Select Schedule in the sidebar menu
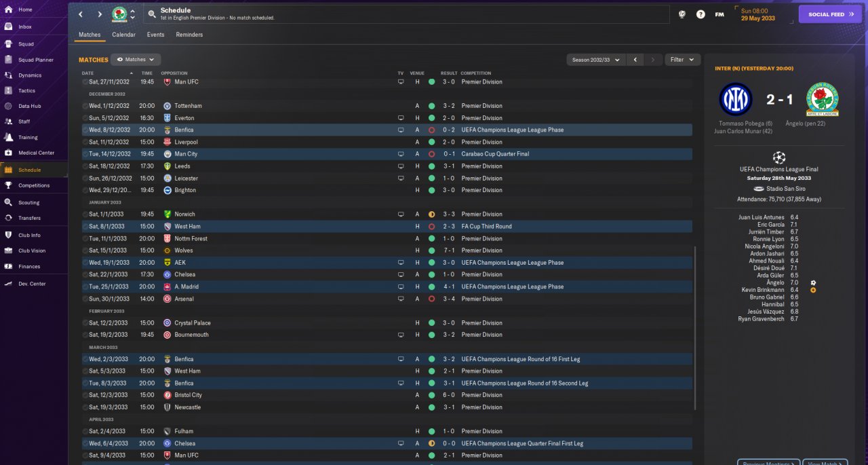Image resolution: width=868 pixels, height=465 pixels. click(34, 170)
